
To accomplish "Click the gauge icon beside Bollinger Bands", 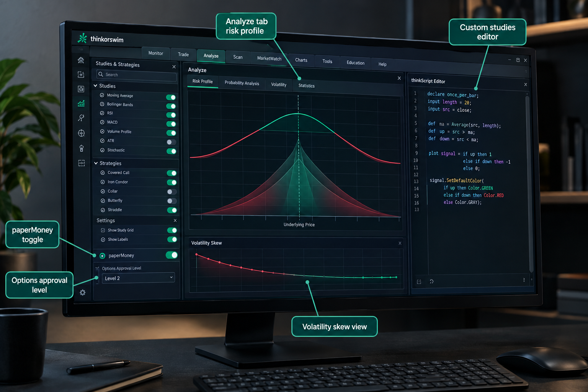I will click(102, 104).
